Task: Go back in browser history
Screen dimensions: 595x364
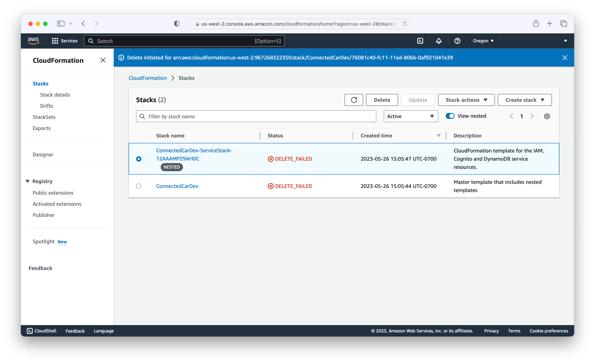Action: (x=83, y=23)
